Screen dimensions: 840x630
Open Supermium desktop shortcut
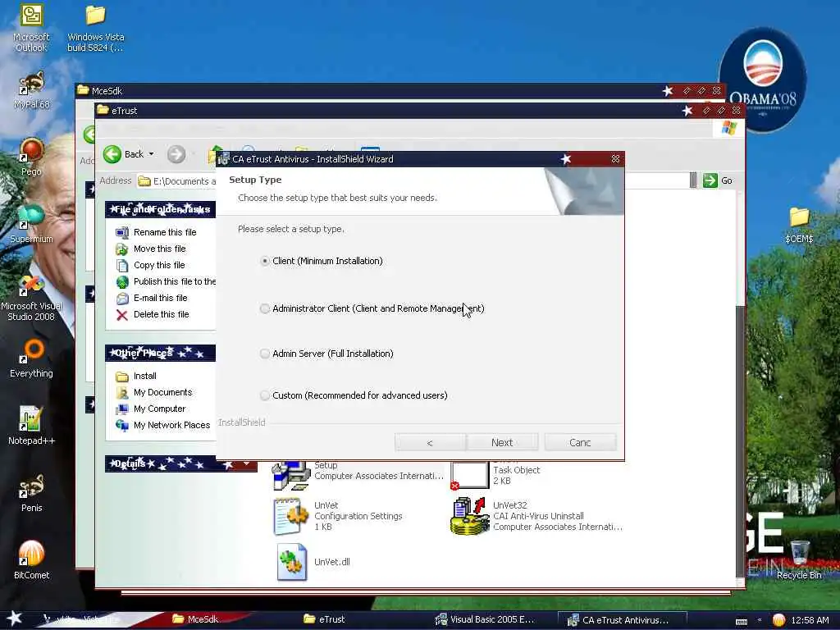click(32, 224)
